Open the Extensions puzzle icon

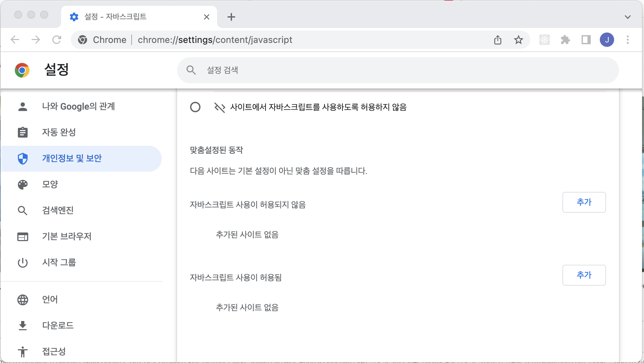(x=565, y=40)
